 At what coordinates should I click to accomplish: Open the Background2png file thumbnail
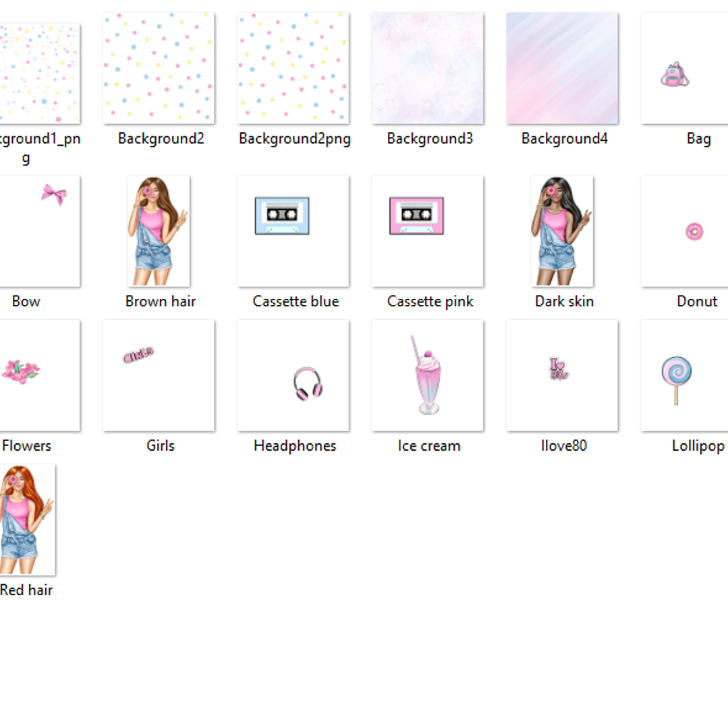point(293,68)
